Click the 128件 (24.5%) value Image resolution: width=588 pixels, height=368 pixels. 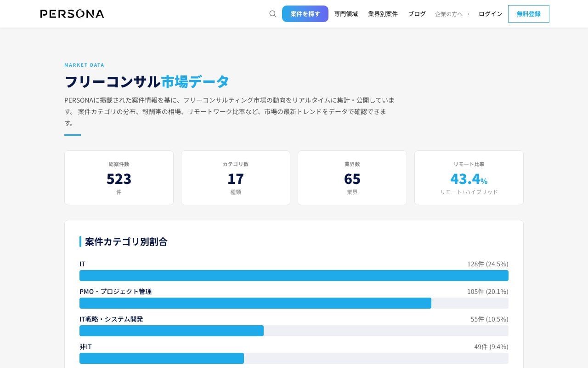tap(487, 264)
